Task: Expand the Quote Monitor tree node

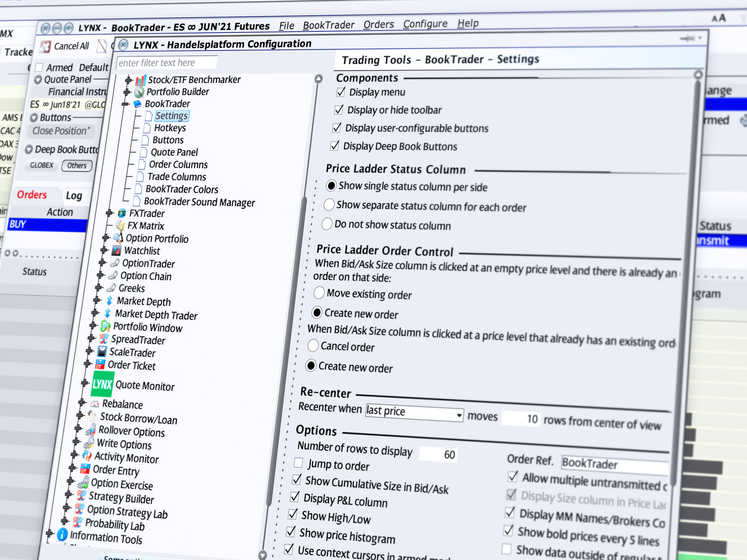Action: [85, 383]
